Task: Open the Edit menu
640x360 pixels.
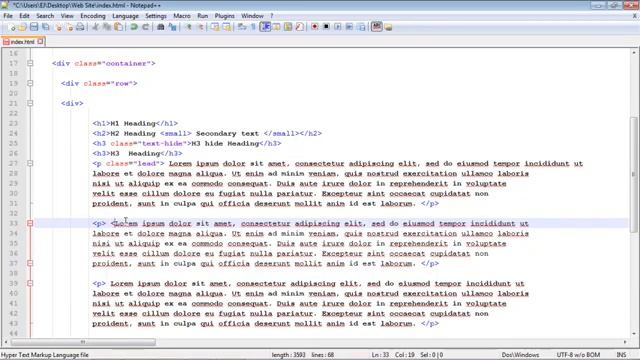Action: (x=24, y=16)
